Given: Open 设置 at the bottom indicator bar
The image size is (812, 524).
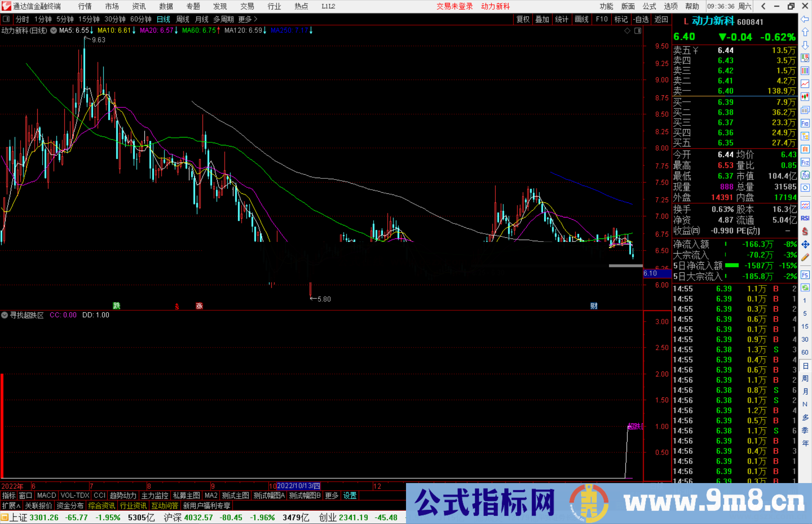Looking at the screenshot, I should pyautogui.click(x=350, y=495).
